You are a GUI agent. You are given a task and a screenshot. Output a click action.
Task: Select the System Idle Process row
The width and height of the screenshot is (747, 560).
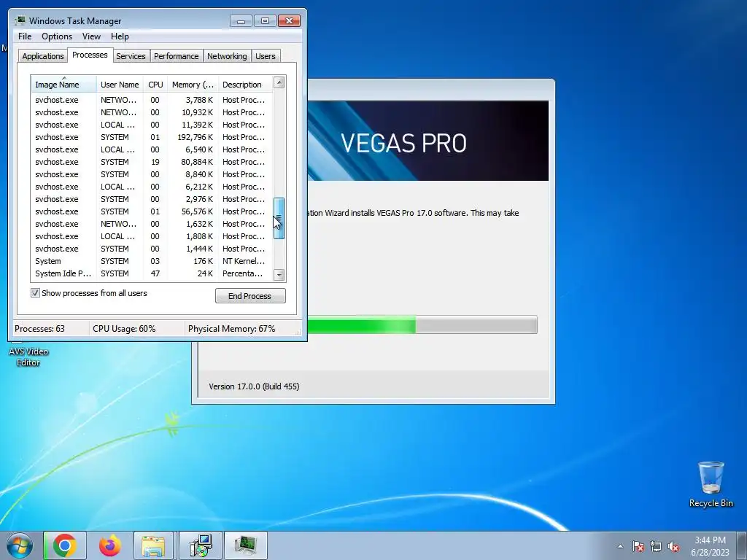[152, 273]
